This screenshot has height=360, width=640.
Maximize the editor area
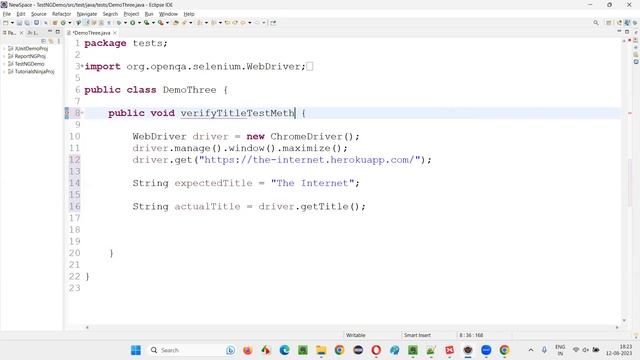pyautogui.click(x=627, y=31)
